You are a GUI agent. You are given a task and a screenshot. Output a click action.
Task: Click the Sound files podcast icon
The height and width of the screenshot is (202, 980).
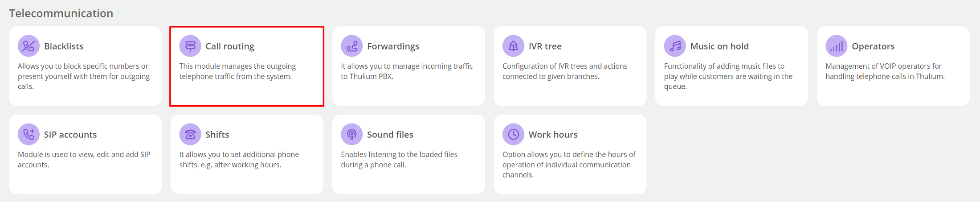tap(352, 134)
